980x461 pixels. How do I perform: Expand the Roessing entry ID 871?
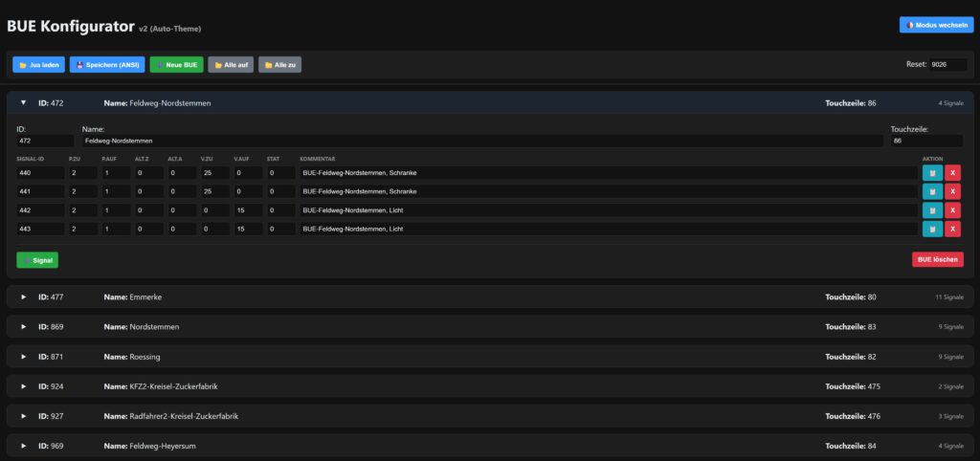tap(24, 357)
